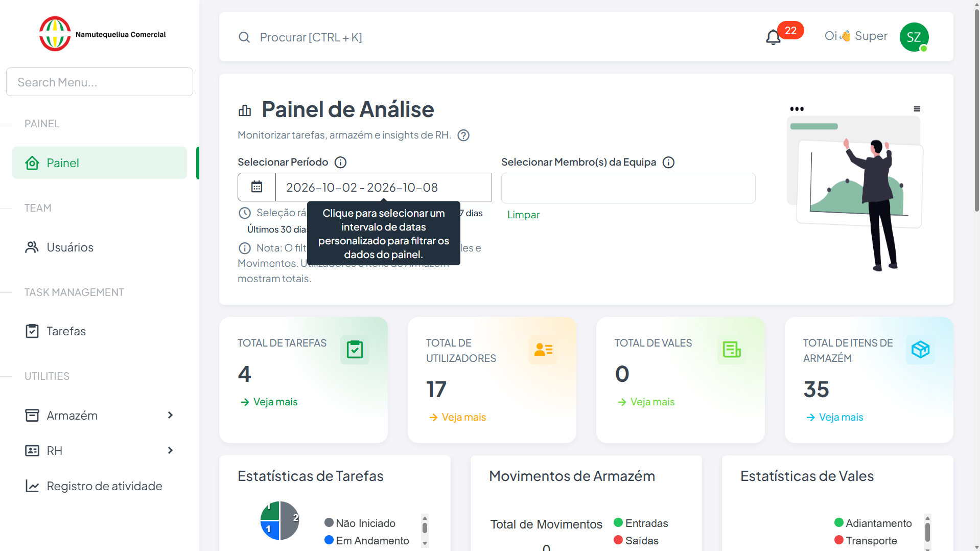Click the Total de Utilizadores person icon
Image resolution: width=980 pixels, height=551 pixels.
(543, 350)
